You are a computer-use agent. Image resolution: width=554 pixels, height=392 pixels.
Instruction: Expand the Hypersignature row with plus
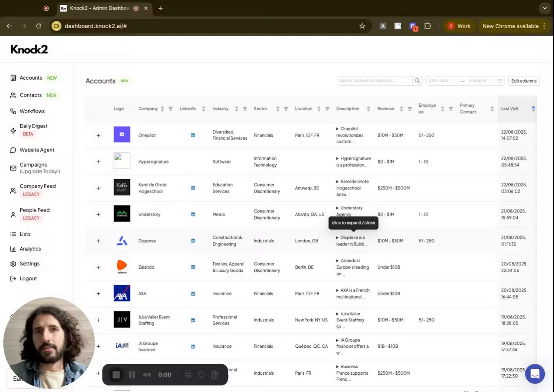pyautogui.click(x=98, y=162)
